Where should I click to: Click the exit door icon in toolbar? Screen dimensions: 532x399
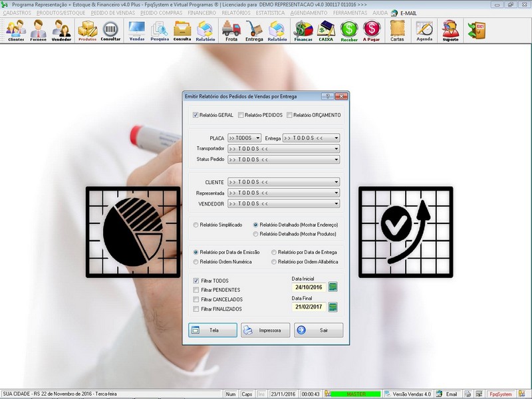pos(476,31)
